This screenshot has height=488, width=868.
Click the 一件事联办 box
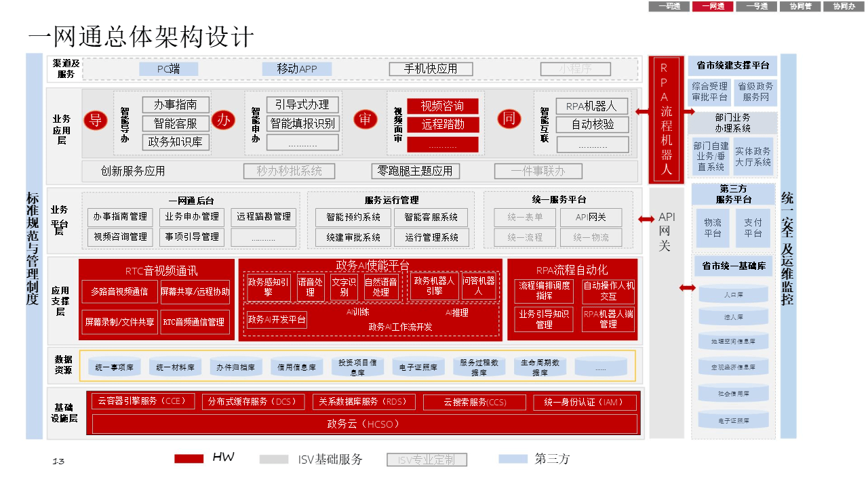(538, 171)
